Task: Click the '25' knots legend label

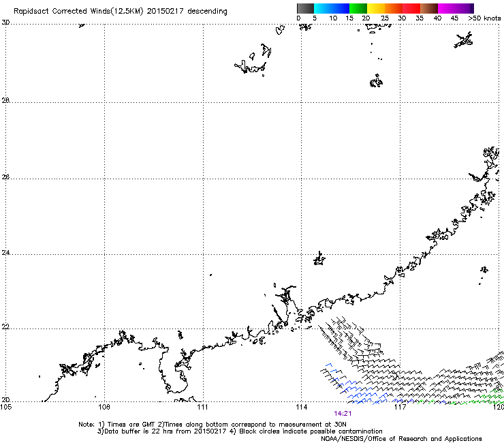Action: pos(385,18)
